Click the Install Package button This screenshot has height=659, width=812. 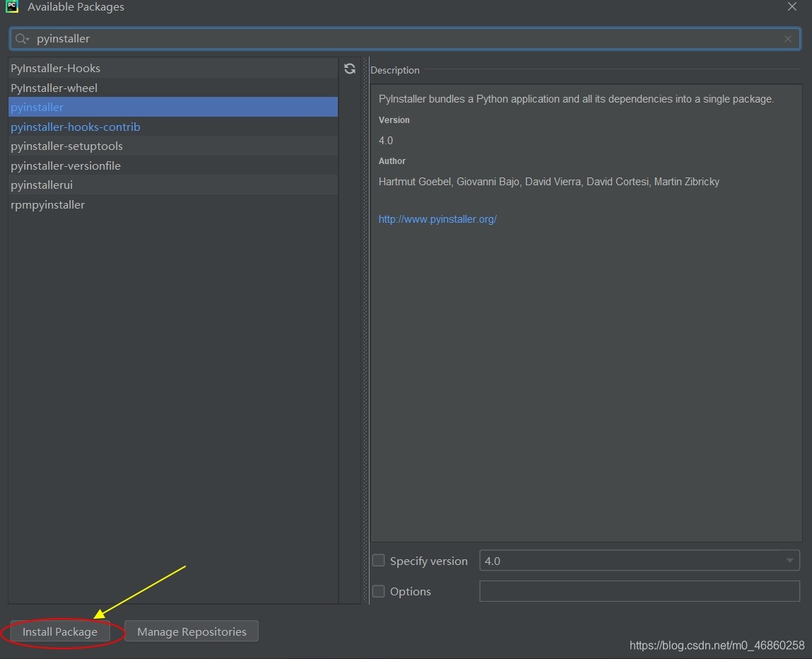tap(60, 631)
